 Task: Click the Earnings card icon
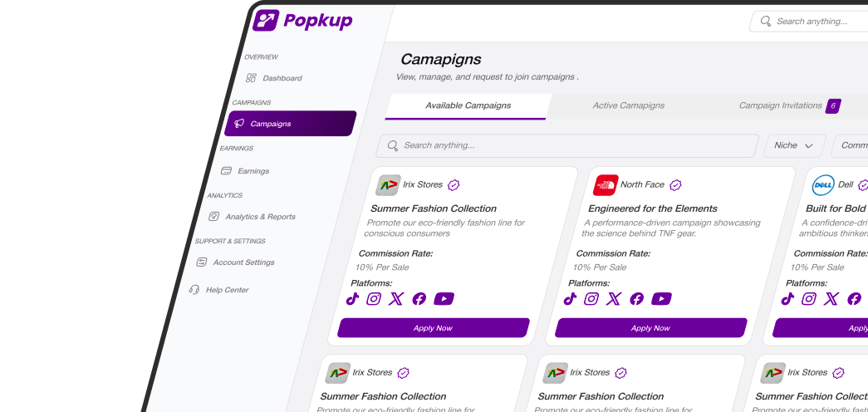tap(226, 171)
